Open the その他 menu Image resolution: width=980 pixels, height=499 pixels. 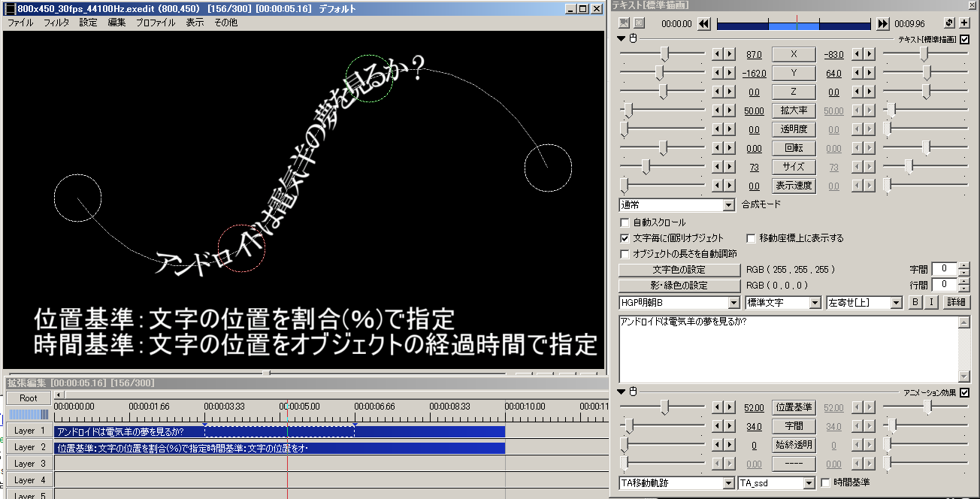pos(225,23)
